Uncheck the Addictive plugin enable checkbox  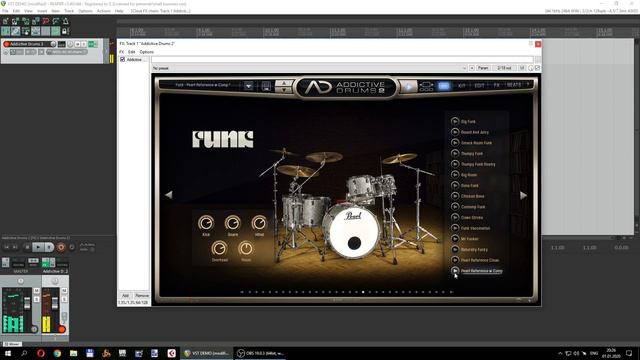[122, 60]
